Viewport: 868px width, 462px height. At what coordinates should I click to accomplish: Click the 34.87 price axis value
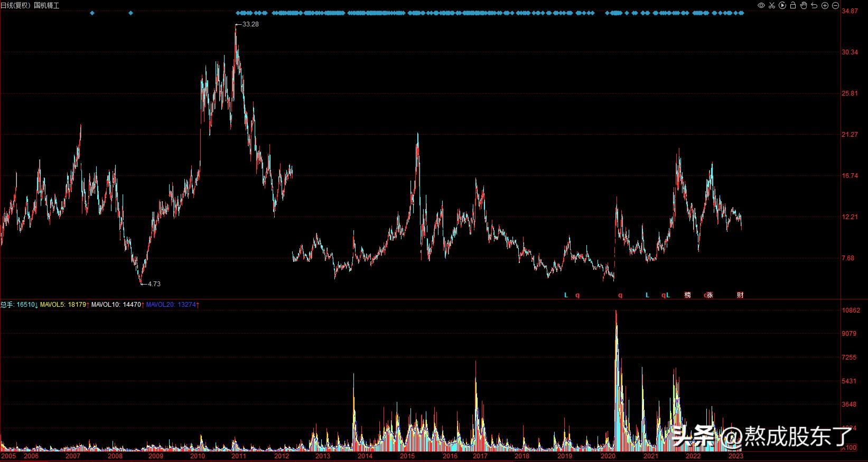[x=850, y=11]
